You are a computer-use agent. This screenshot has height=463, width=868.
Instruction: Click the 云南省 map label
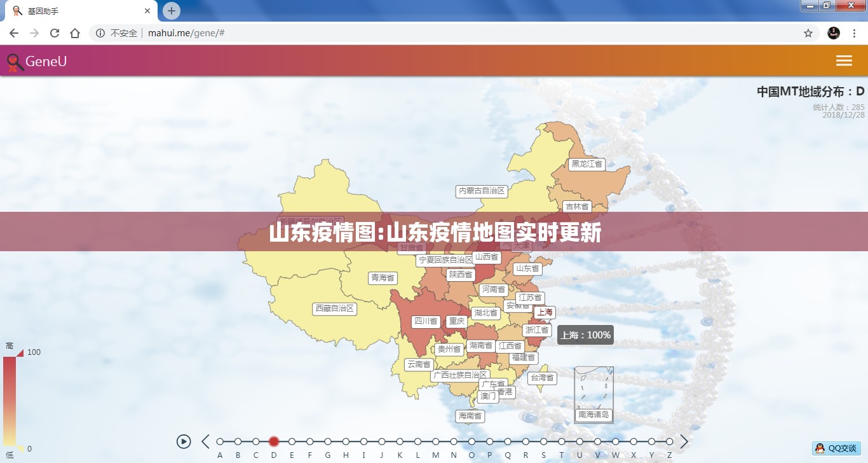coord(419,364)
